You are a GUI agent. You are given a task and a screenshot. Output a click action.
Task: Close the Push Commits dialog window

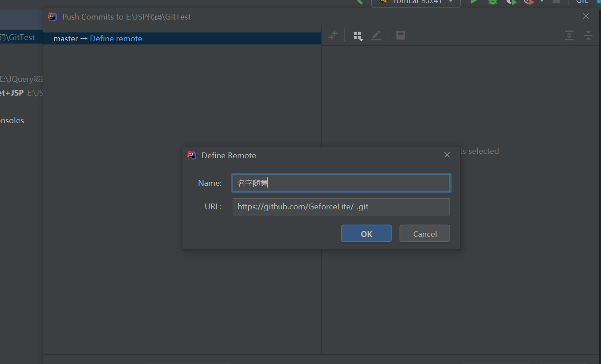(586, 16)
